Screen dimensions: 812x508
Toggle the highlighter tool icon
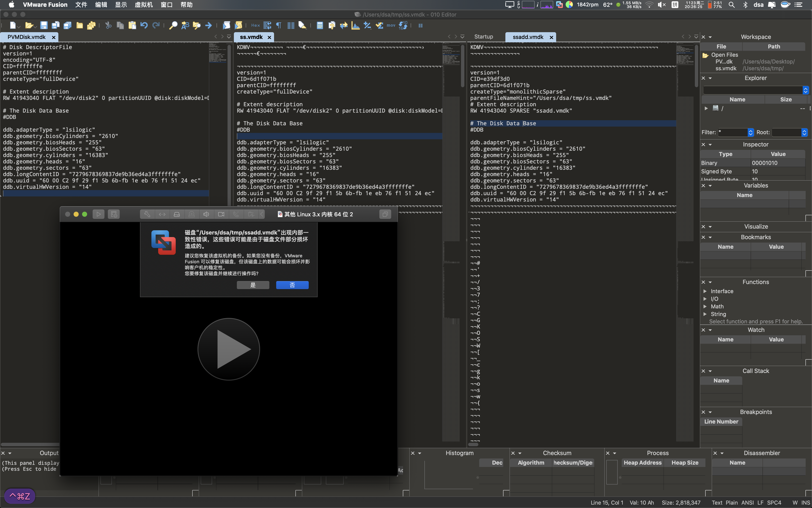tap(302, 25)
